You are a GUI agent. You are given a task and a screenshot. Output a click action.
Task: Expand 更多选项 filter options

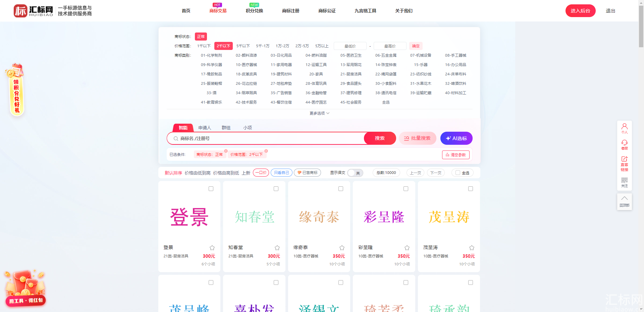coord(319,113)
